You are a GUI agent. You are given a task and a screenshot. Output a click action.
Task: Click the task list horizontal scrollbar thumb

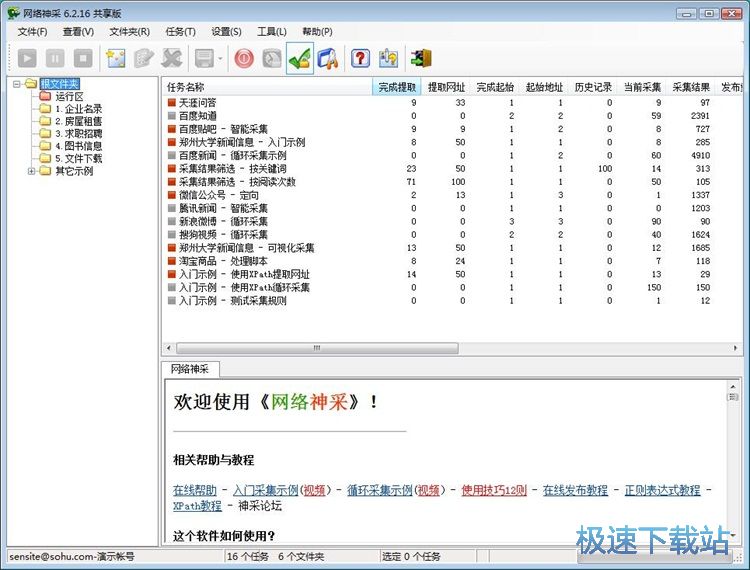[x=317, y=348]
